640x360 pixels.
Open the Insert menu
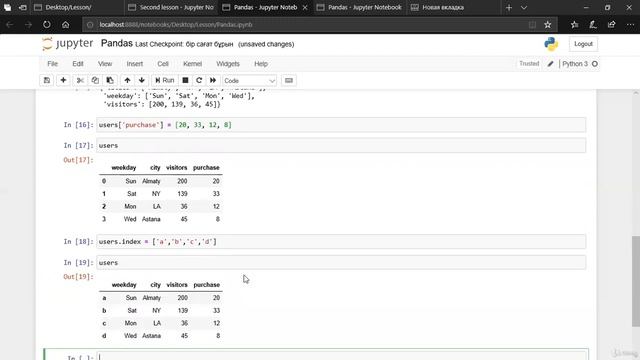click(135, 64)
